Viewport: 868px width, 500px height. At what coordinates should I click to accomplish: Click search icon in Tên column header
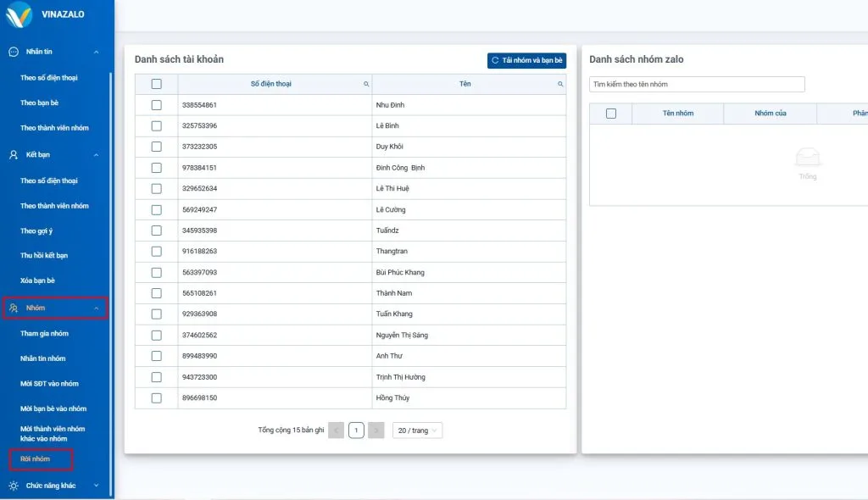(560, 84)
